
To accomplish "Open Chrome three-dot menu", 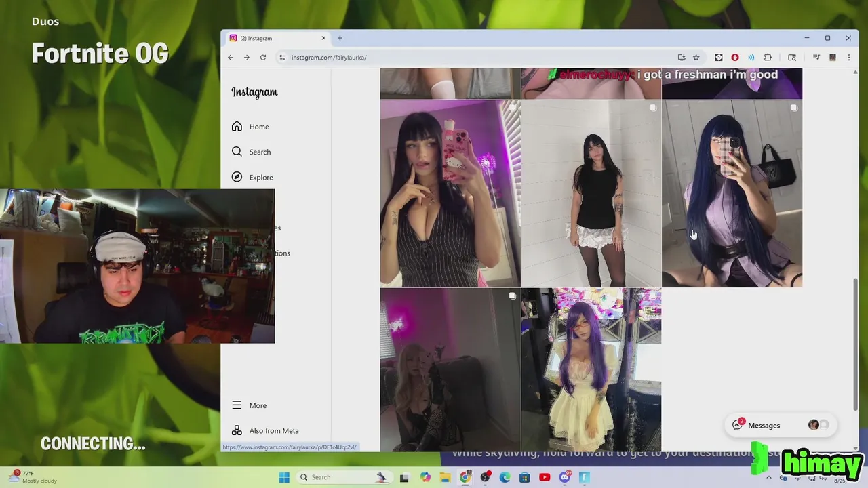I will pos(849,58).
